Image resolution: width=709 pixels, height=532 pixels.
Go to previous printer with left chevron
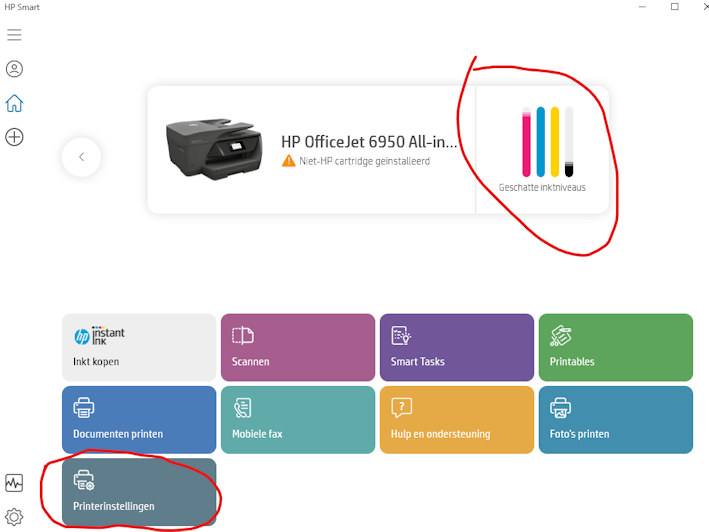[81, 157]
